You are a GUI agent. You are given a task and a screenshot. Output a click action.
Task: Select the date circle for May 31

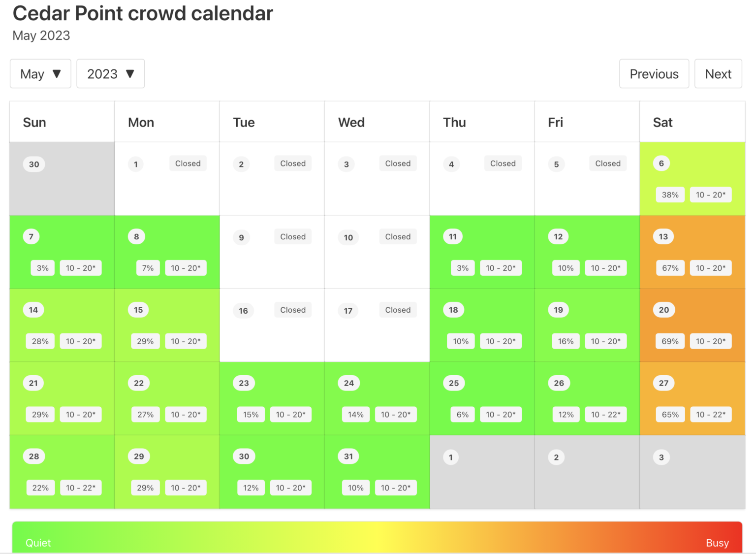pyautogui.click(x=348, y=456)
